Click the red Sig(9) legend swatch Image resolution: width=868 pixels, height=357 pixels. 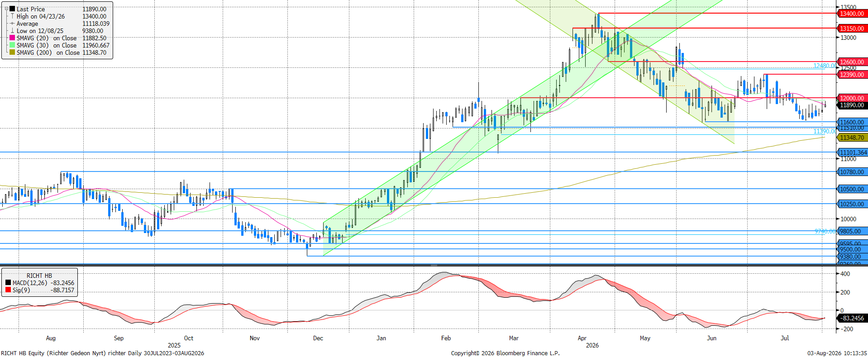click(8, 290)
